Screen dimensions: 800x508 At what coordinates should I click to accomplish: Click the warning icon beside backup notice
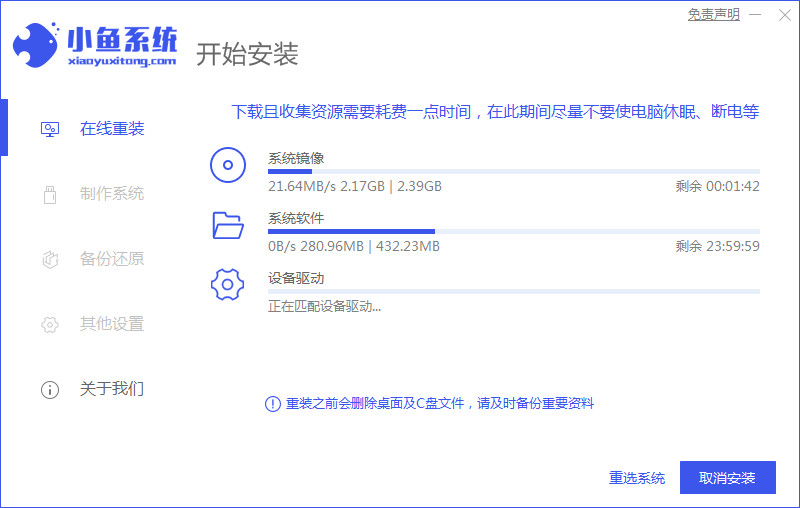[272, 403]
